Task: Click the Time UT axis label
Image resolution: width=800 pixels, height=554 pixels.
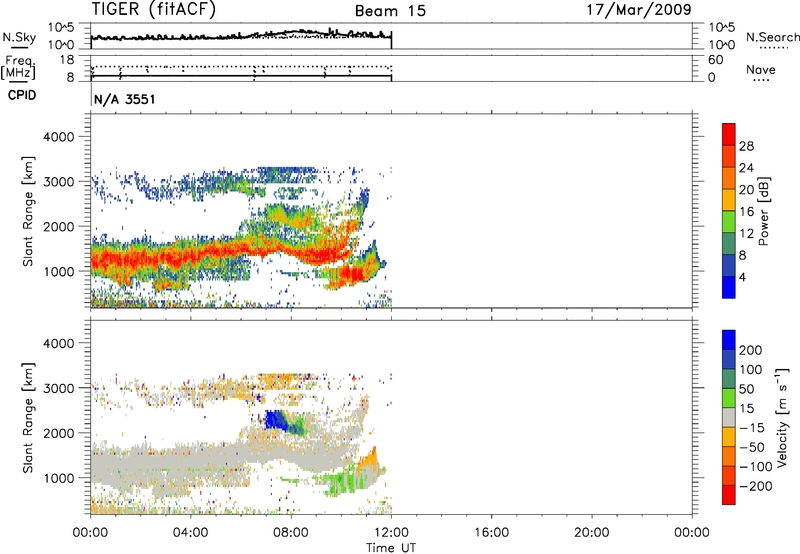Action: [x=391, y=547]
